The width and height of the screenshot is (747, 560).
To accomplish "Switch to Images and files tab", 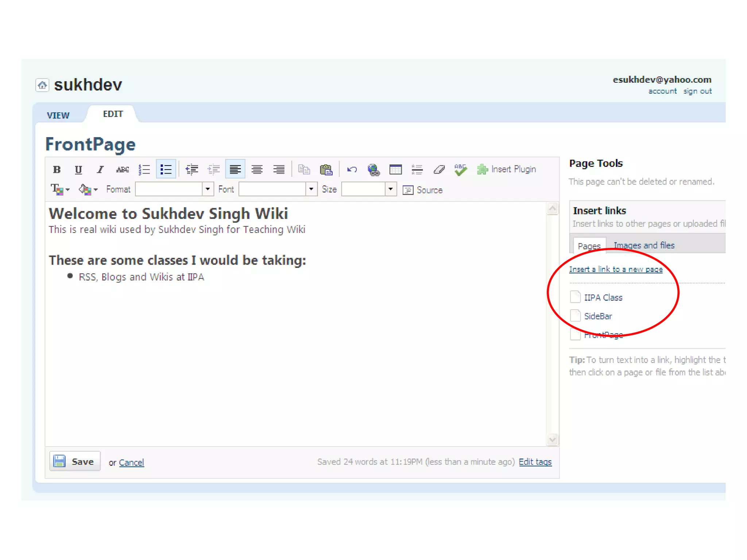I will 644,245.
